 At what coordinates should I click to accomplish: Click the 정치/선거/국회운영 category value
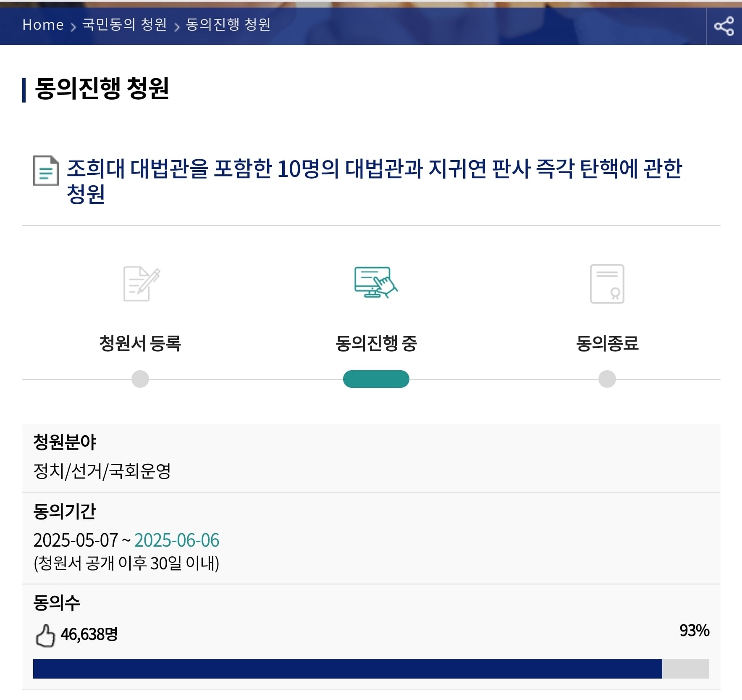pyautogui.click(x=102, y=471)
